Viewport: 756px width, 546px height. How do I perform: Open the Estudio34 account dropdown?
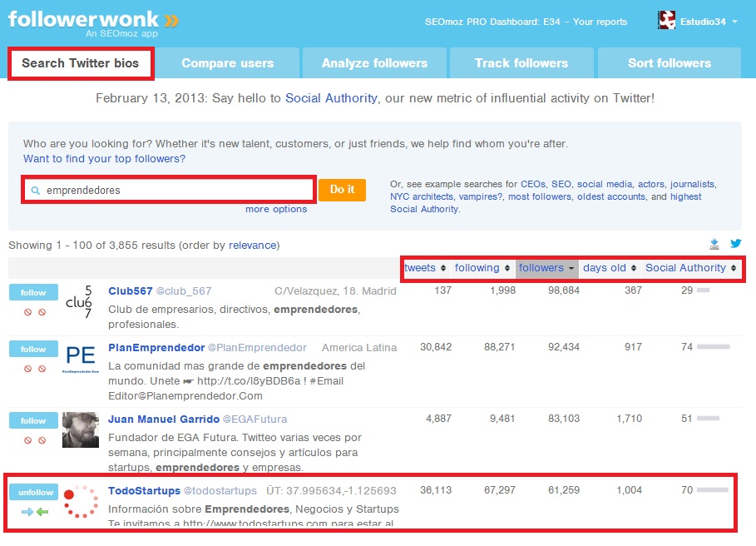[x=734, y=22]
